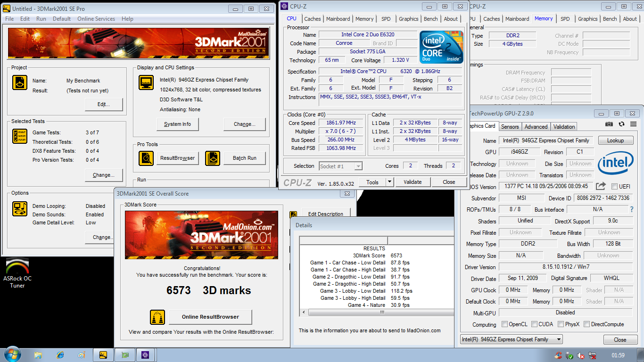Click the muted volume tray icon
The height and width of the screenshot is (362, 644).
click(581, 355)
